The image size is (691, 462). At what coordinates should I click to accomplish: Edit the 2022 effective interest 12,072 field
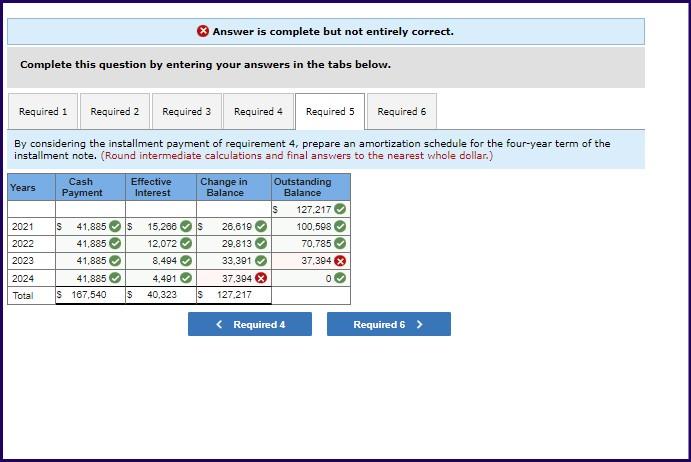(x=161, y=243)
